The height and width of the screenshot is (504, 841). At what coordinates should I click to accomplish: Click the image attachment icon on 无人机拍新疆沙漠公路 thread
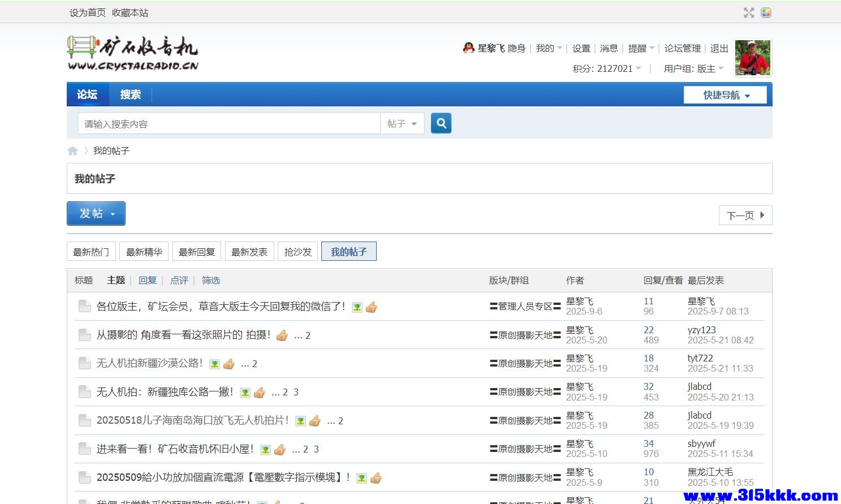pyautogui.click(x=214, y=364)
